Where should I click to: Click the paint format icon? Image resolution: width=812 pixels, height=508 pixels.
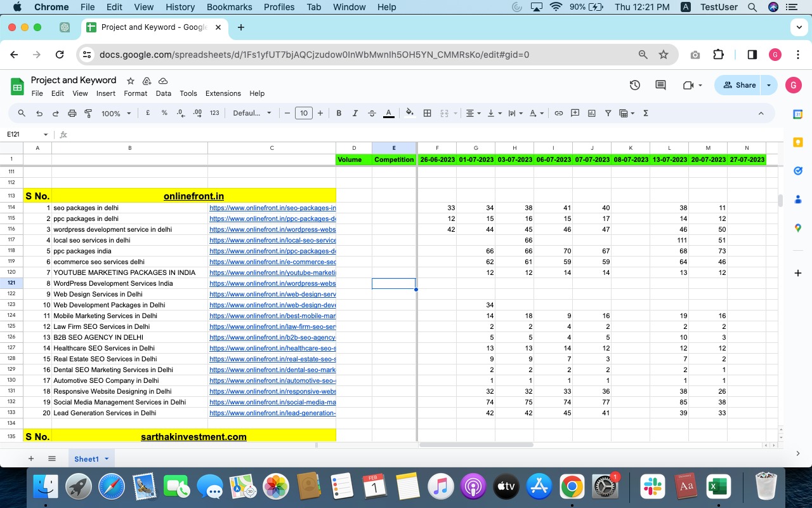(88, 113)
